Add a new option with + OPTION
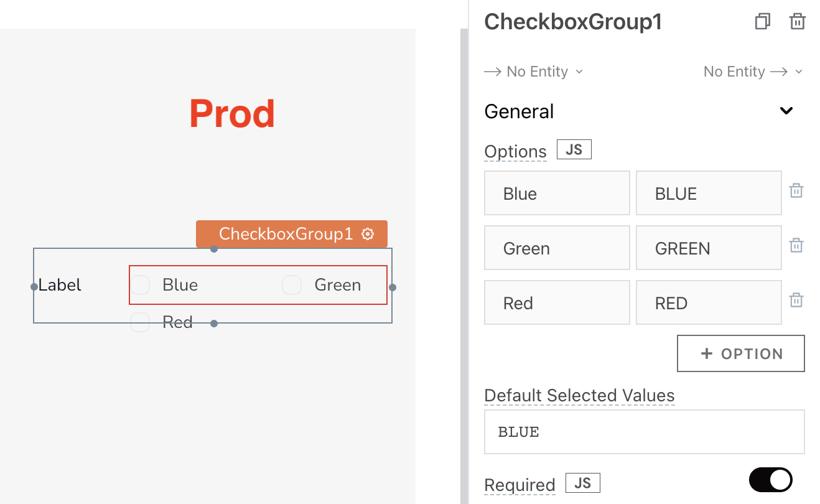820x504 pixels. coord(740,353)
